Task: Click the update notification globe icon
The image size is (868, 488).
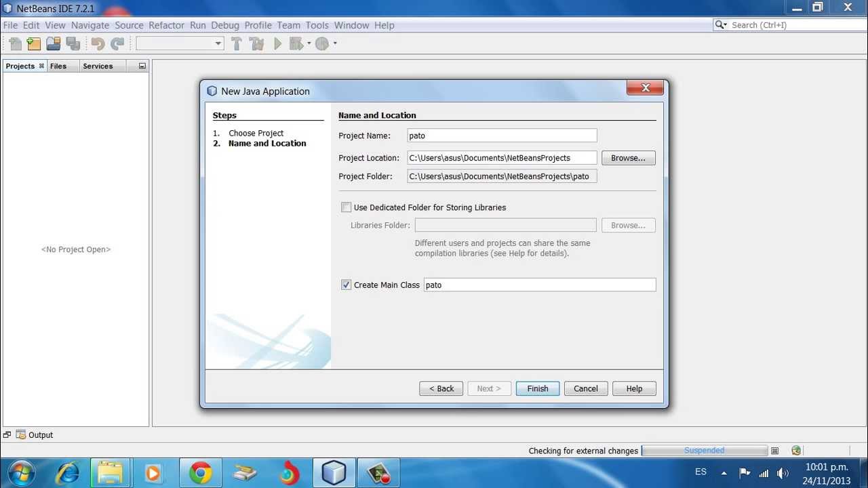Action: click(x=796, y=450)
